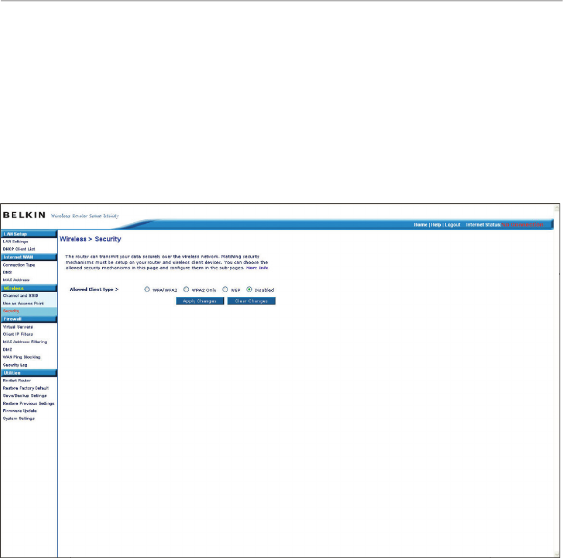Choose the WEP security radio button
Viewport: 563px width, 558px height.
point(225,289)
